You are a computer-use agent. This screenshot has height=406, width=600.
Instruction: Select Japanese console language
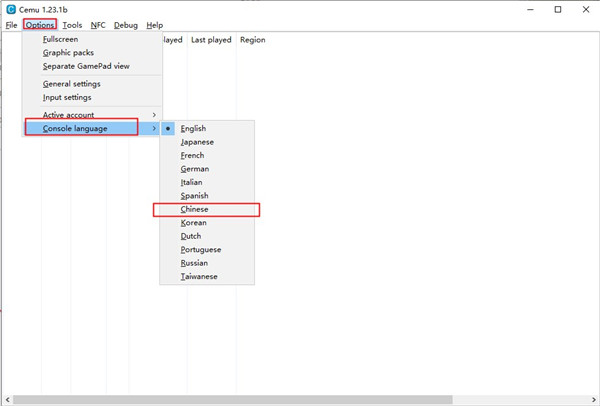tap(196, 142)
